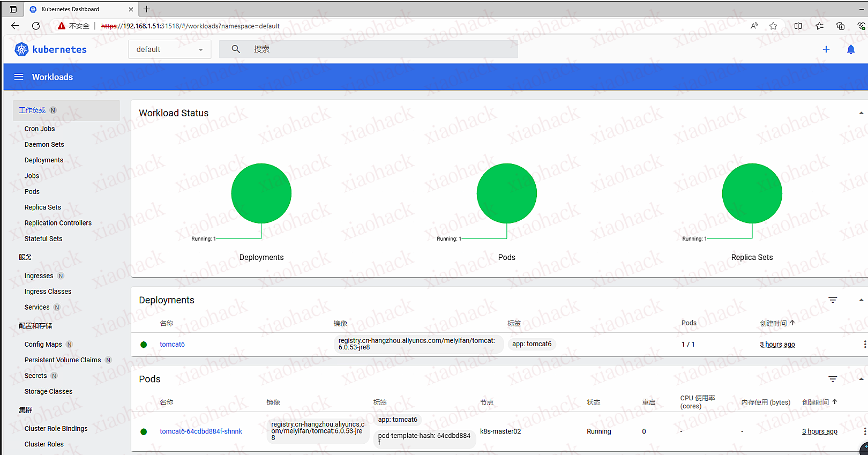Click Deployments green status circle chart
The image size is (868, 455).
(x=261, y=193)
